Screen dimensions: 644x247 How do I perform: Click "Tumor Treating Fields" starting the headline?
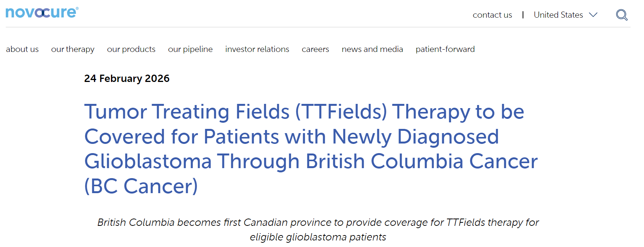187,112
